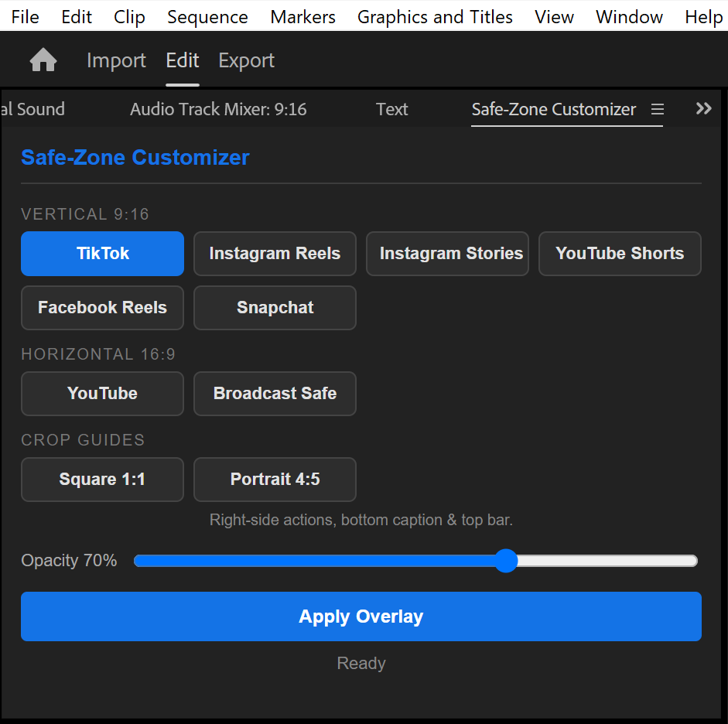Click the CROP GUIDES section label
Screen dimensions: 728x724
[x=83, y=440]
